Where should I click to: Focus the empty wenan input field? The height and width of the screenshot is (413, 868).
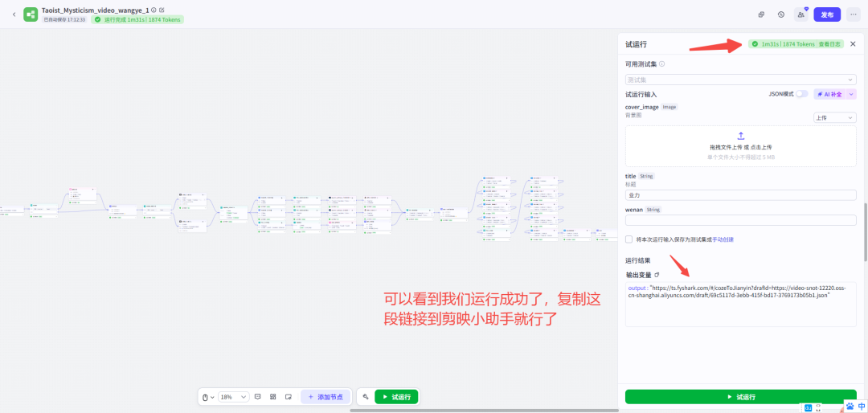[x=741, y=220]
